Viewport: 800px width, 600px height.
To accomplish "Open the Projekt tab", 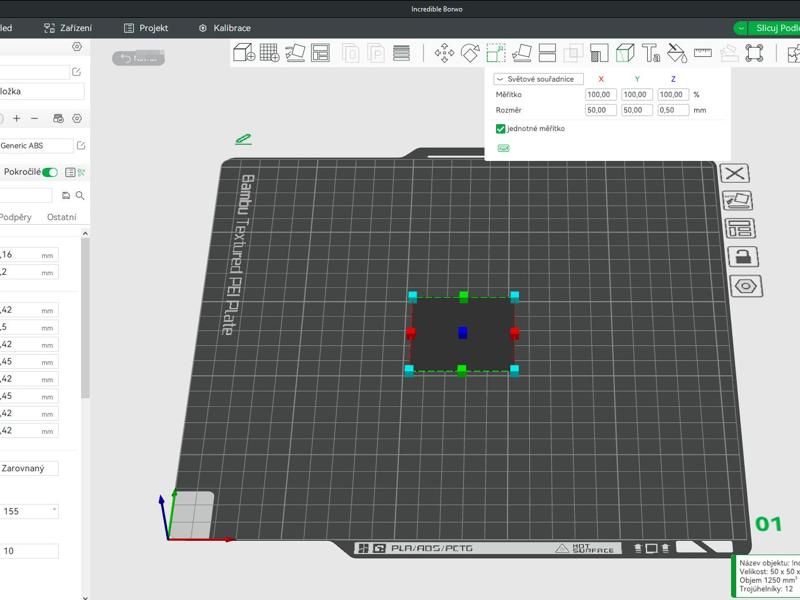I will tap(146, 28).
